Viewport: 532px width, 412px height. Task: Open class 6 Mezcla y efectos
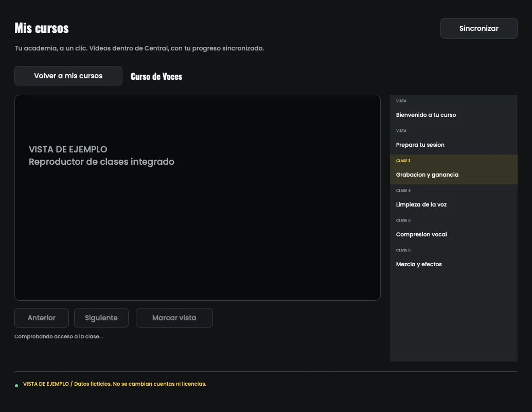click(x=454, y=259)
